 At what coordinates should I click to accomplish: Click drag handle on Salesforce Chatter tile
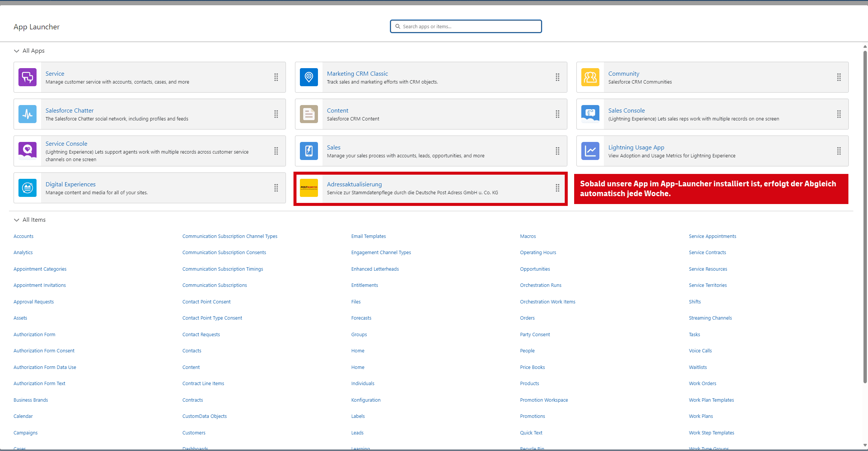[276, 114]
